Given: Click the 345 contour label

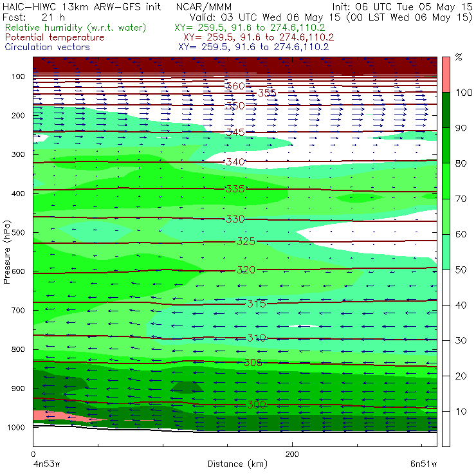Looking at the screenshot, I should pyautogui.click(x=235, y=132).
